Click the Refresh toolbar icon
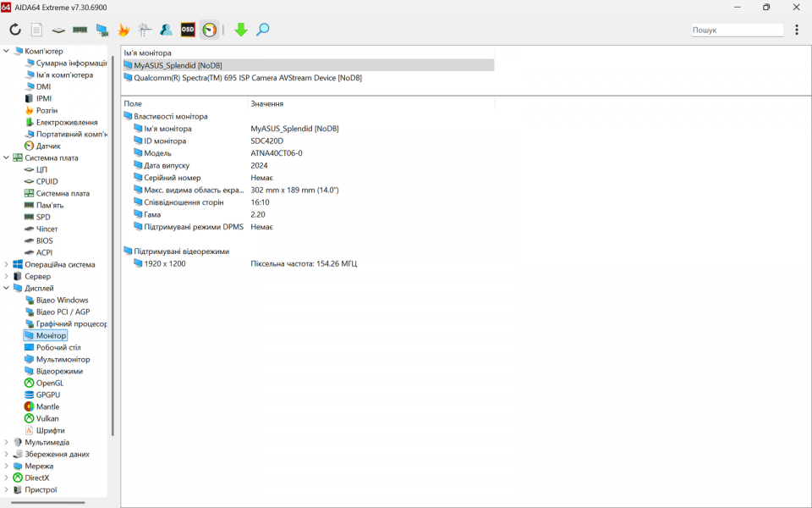 [15, 30]
